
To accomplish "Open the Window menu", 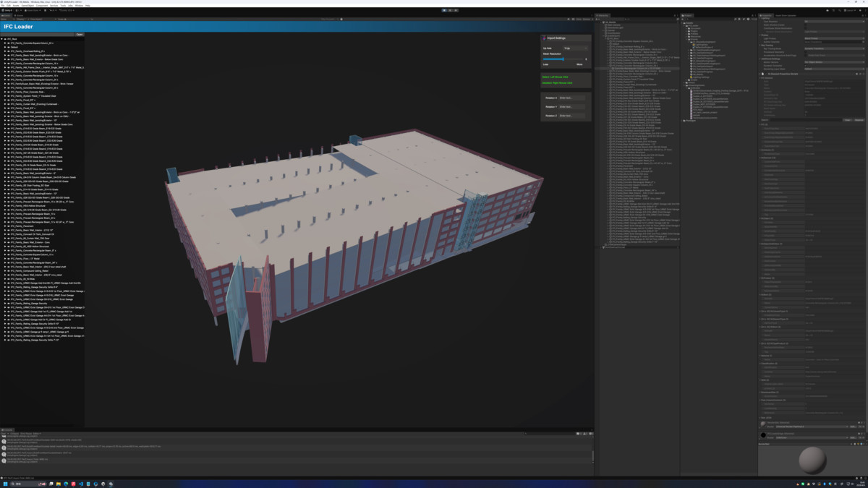I will click(79, 5).
